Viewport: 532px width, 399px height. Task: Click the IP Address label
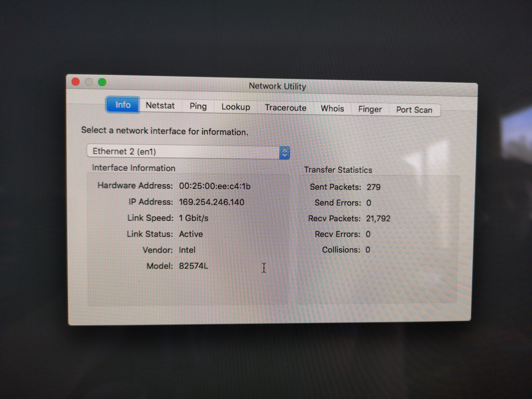point(151,202)
